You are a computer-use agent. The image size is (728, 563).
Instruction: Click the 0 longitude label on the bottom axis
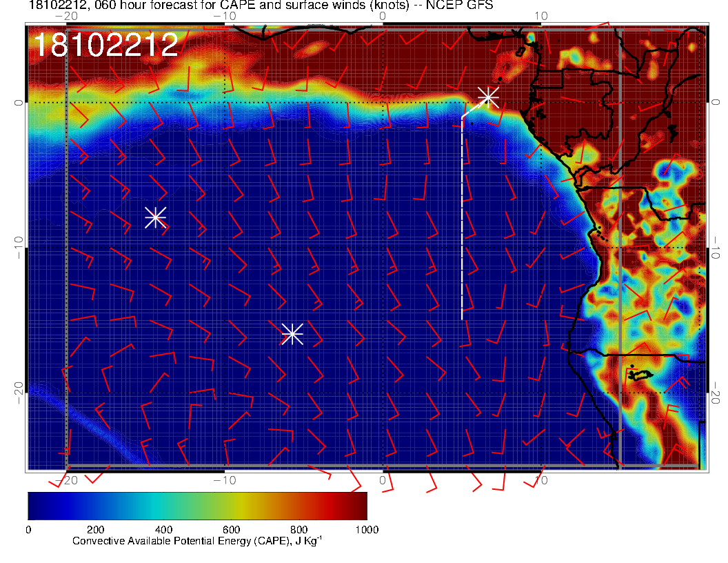[x=383, y=480]
